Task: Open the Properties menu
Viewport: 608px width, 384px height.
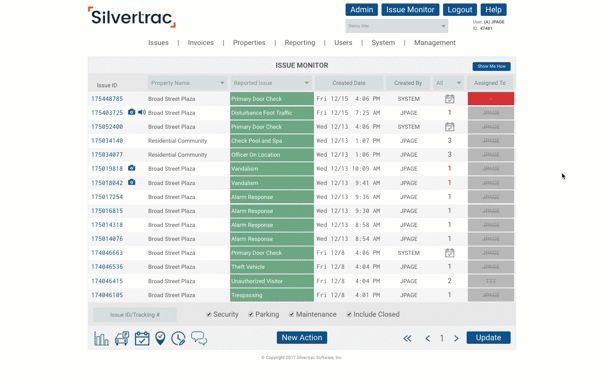Action: 249,43
